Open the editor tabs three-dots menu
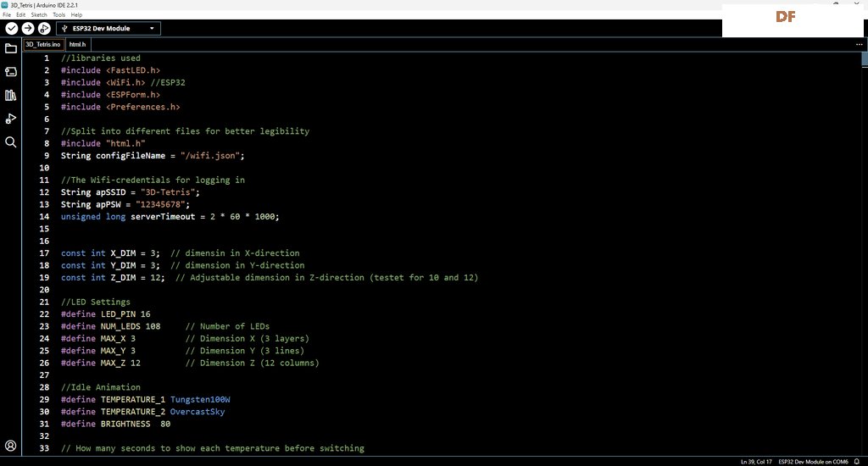Image resolution: width=868 pixels, height=466 pixels. (860, 44)
